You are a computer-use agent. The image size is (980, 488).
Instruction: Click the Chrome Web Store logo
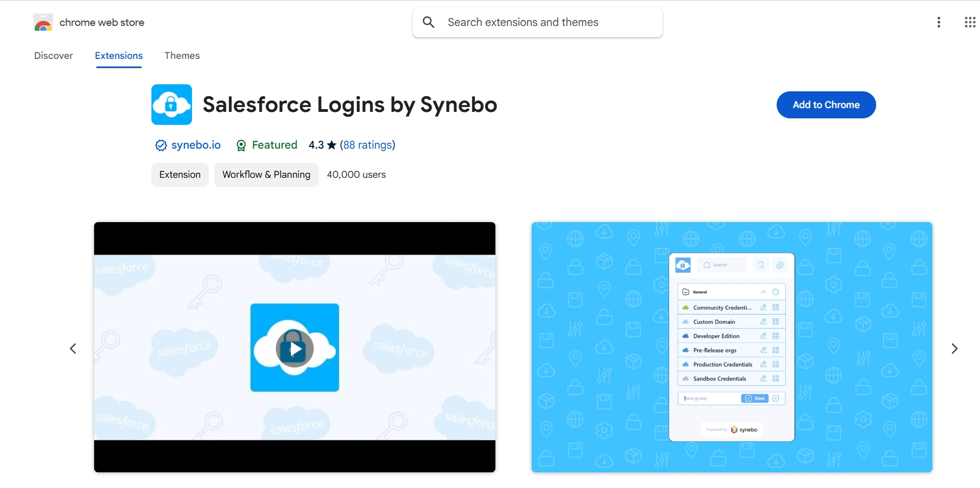coord(43,22)
